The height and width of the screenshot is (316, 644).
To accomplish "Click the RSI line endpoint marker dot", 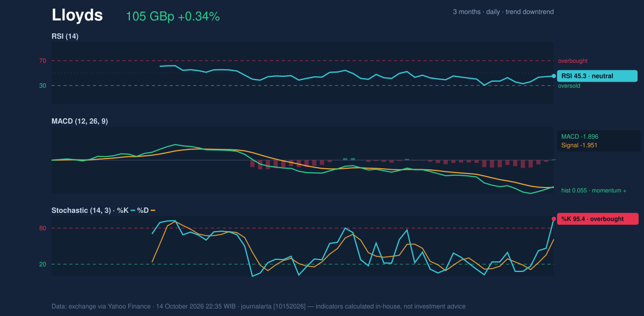I will 554,76.
